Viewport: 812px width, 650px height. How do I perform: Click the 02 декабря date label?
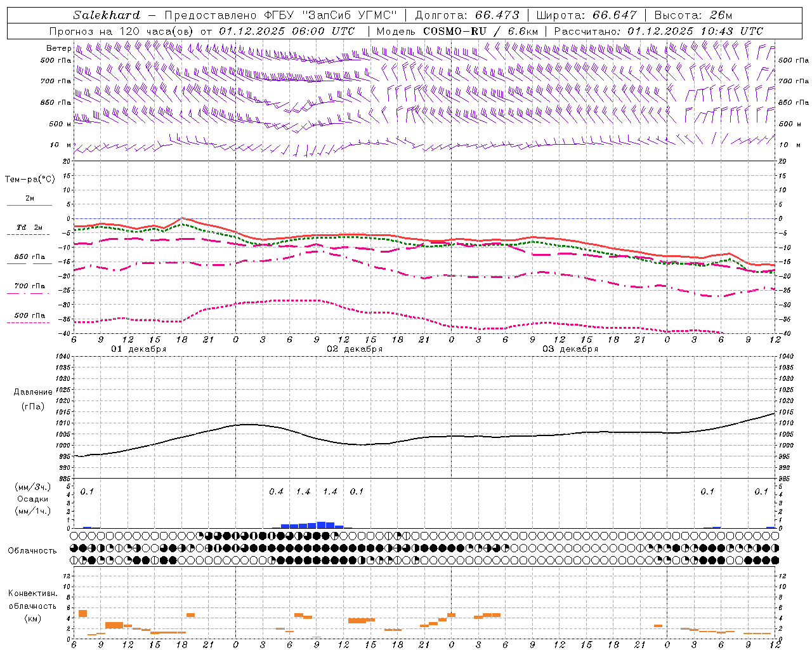coord(355,349)
